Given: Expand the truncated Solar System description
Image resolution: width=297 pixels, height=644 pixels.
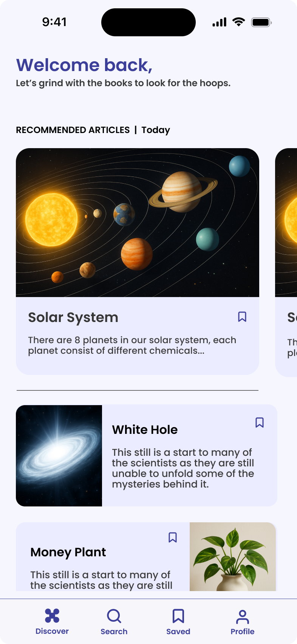Looking at the screenshot, I should [x=132, y=345].
